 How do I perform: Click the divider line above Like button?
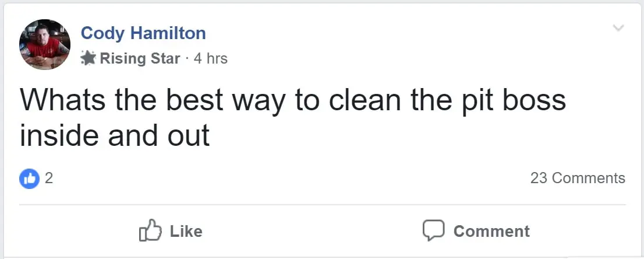(x=322, y=205)
